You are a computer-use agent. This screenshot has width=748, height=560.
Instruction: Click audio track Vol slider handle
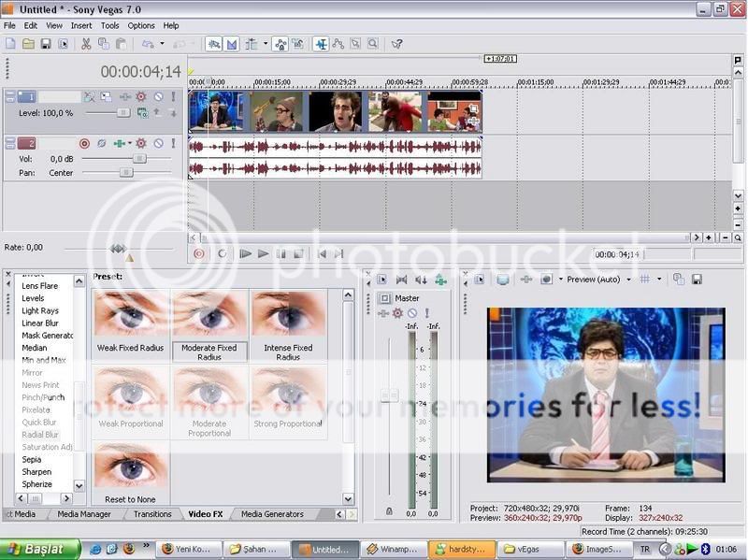click(x=139, y=158)
